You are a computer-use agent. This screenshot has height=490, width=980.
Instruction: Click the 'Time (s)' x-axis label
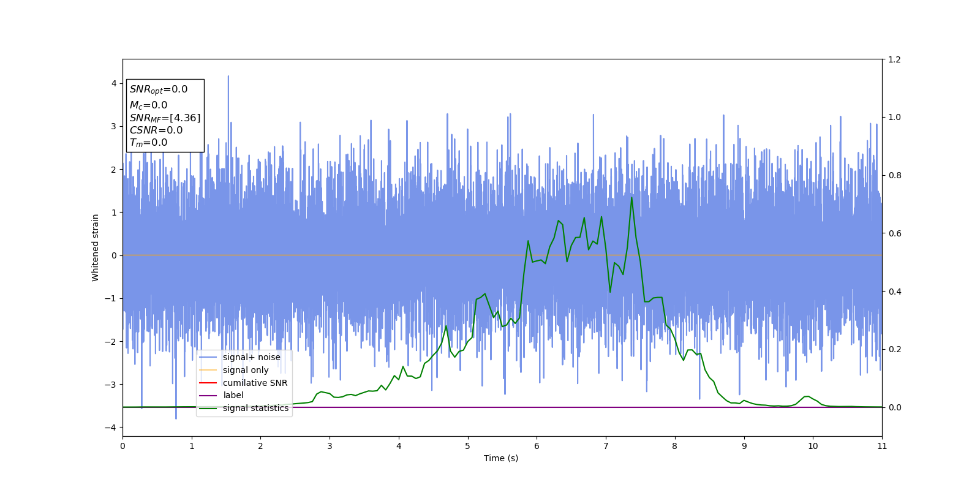[501, 458]
